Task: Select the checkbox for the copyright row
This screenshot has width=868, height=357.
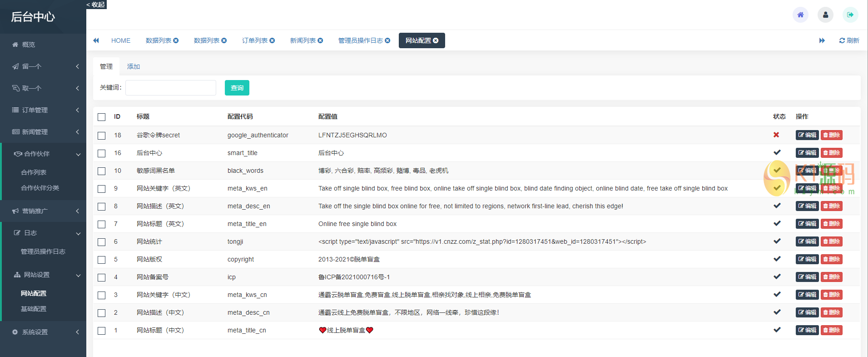Action: click(x=102, y=260)
